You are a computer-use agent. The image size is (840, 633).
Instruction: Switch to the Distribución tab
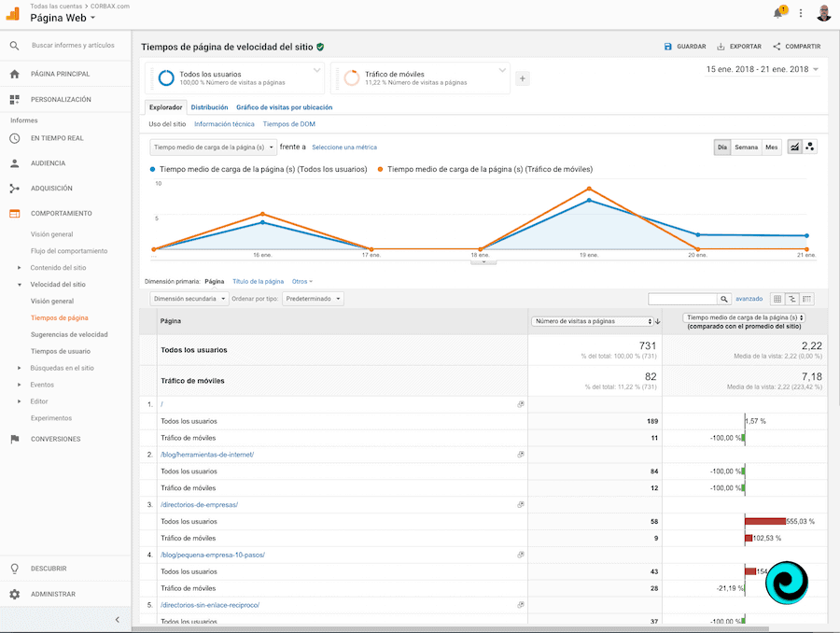[x=209, y=107]
